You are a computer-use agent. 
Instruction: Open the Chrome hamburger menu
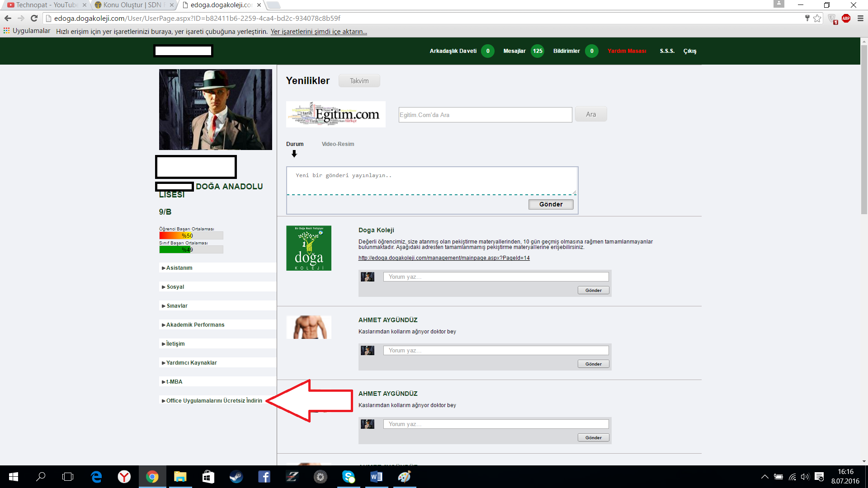click(x=860, y=19)
